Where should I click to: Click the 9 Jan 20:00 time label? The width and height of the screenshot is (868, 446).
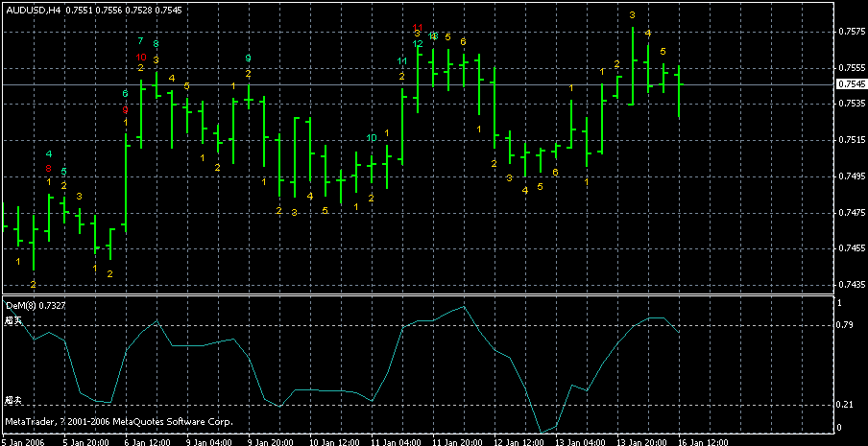(x=271, y=441)
